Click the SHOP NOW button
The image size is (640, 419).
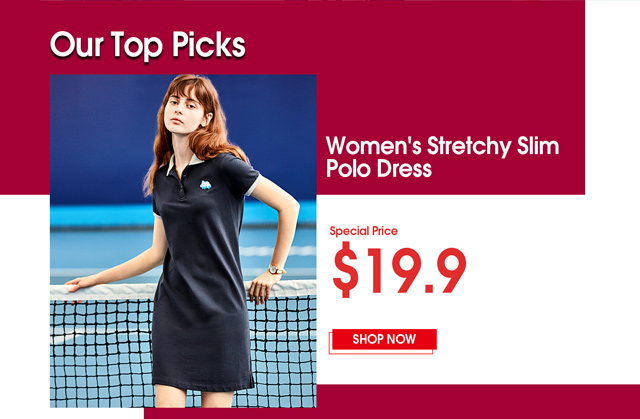[384, 339]
